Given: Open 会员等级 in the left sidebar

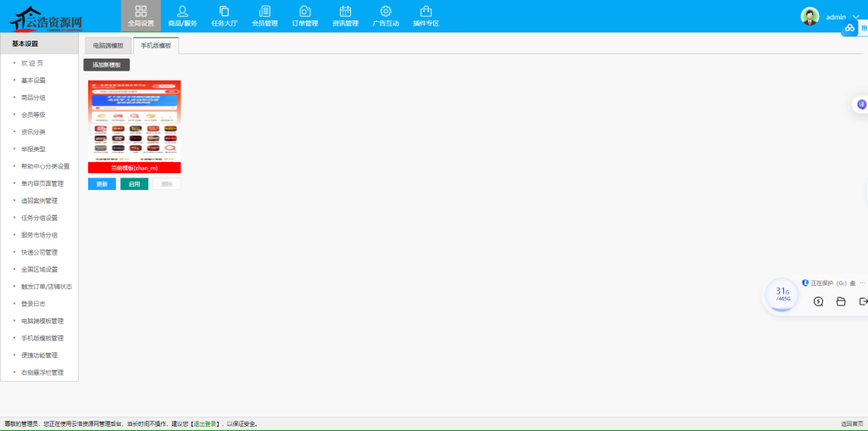Looking at the screenshot, I should pyautogui.click(x=33, y=115).
